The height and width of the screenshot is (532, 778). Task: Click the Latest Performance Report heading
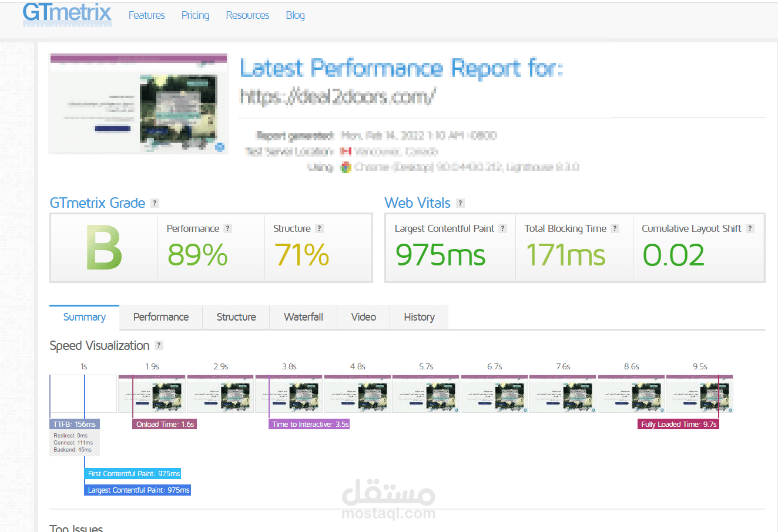401,69
